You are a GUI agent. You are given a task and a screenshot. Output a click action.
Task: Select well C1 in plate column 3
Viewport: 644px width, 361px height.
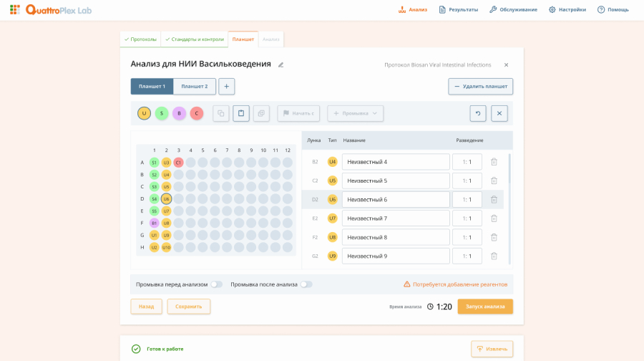178,163
